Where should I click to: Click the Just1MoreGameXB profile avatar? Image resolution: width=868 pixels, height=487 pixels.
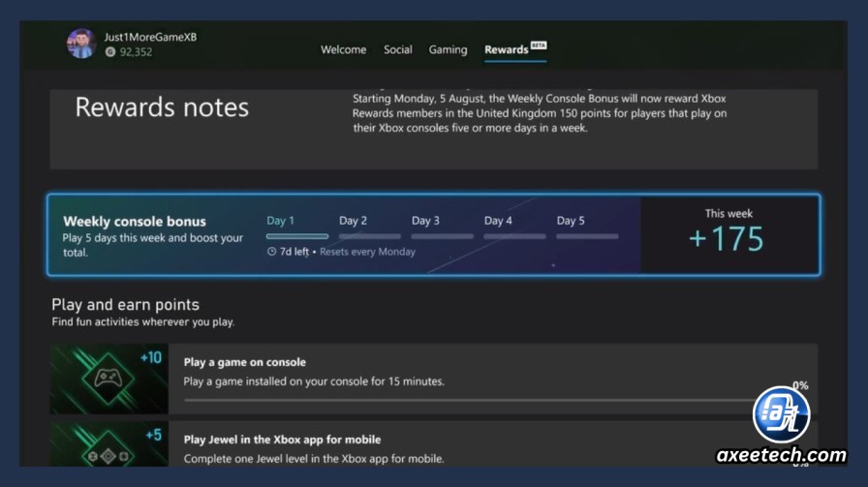pos(81,44)
